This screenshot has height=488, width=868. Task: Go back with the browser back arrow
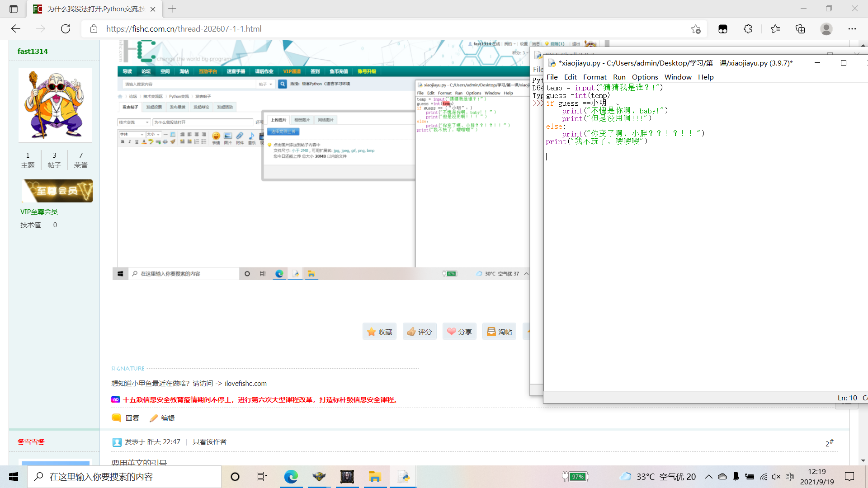coord(16,29)
